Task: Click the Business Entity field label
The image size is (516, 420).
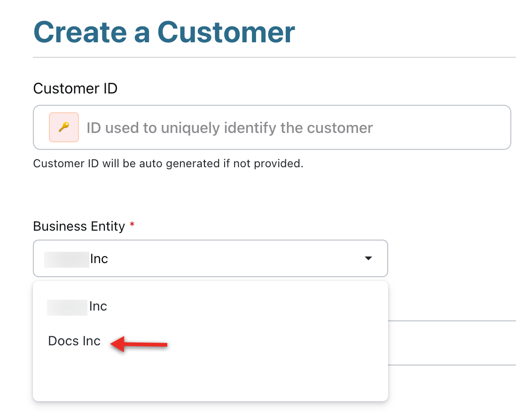Action: 79,226
